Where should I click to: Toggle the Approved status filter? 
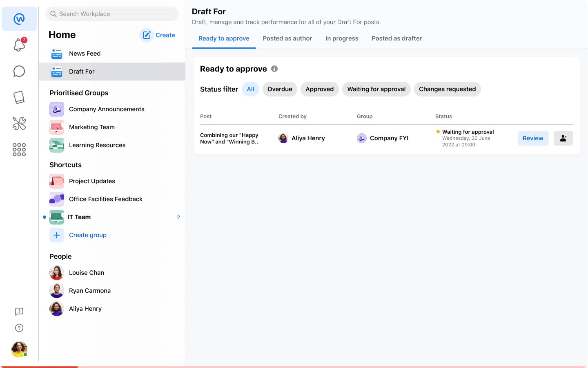[319, 89]
